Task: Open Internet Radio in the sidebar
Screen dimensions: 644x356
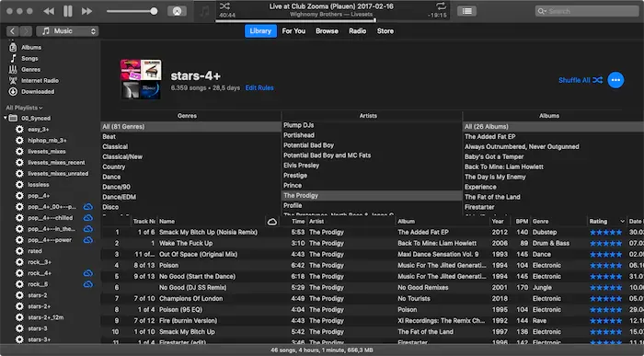Action: pos(40,80)
